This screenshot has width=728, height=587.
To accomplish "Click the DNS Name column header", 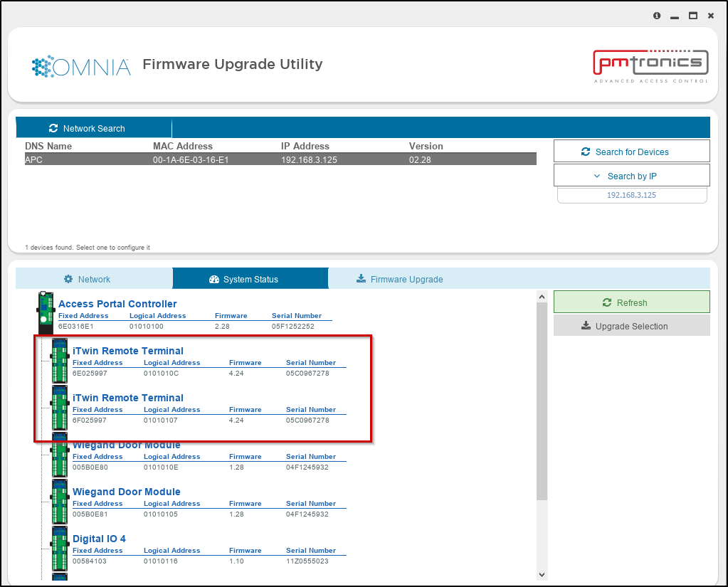I will [x=48, y=146].
